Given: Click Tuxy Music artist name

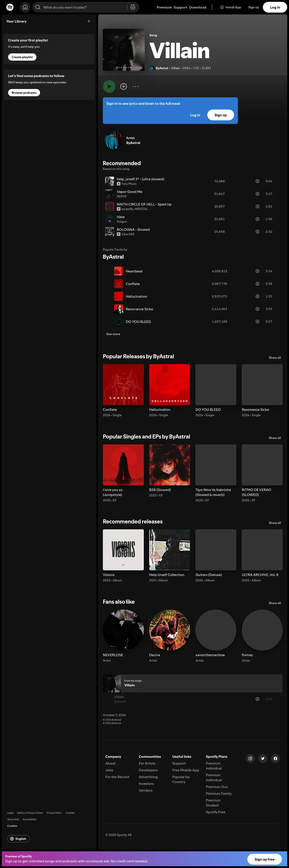Looking at the screenshot, I should 129,184.
